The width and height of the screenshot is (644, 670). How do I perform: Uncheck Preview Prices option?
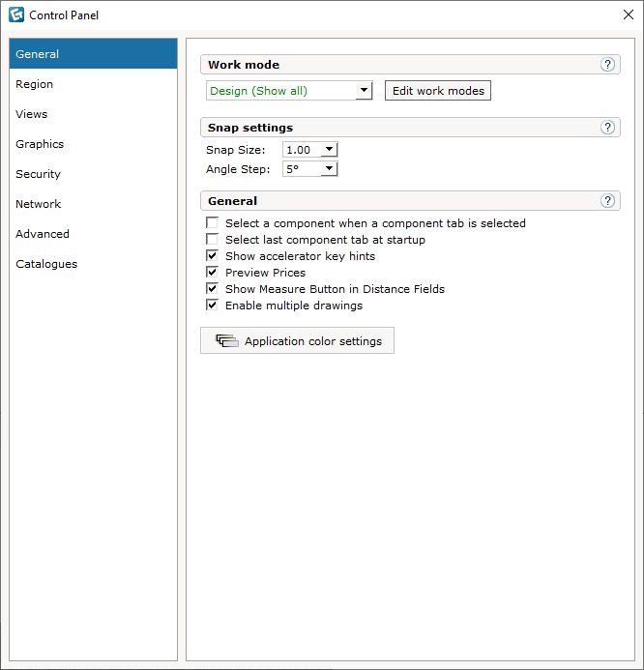[x=212, y=273]
